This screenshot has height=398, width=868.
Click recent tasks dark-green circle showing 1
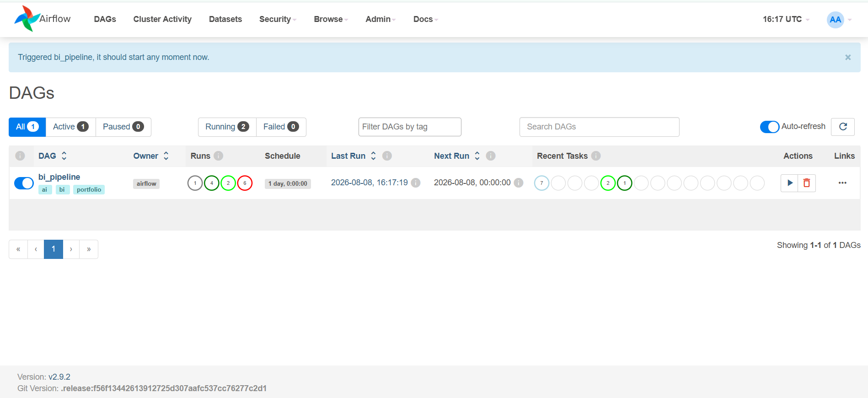[625, 183]
